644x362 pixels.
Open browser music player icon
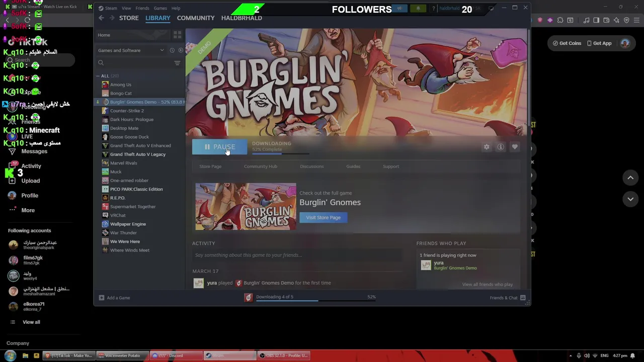[x=586, y=20]
